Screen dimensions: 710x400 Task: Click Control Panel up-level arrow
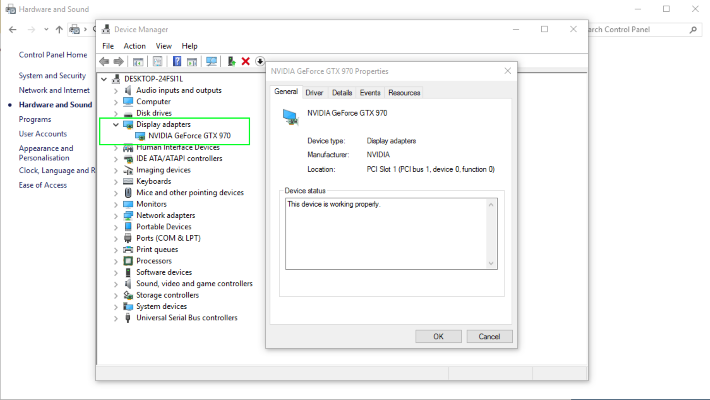click(x=59, y=29)
